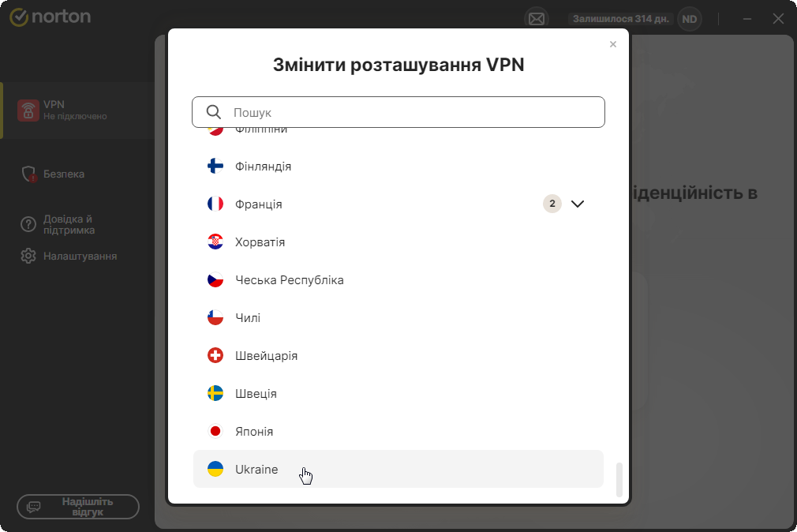Click the location list scrollbar thumb
797x532 pixels.
coord(619,479)
